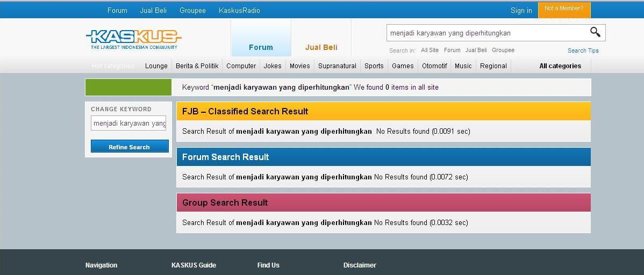Viewport: 644px width, 275px height.
Task: Set search scope to Jual Beli
Action: point(476,50)
